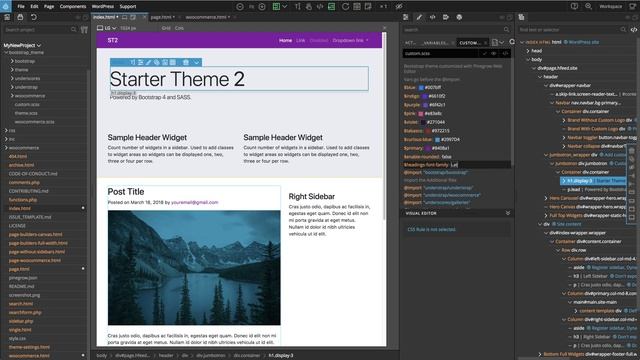Toggle the Cols option above the page
640x360 pixels.
click(179, 28)
